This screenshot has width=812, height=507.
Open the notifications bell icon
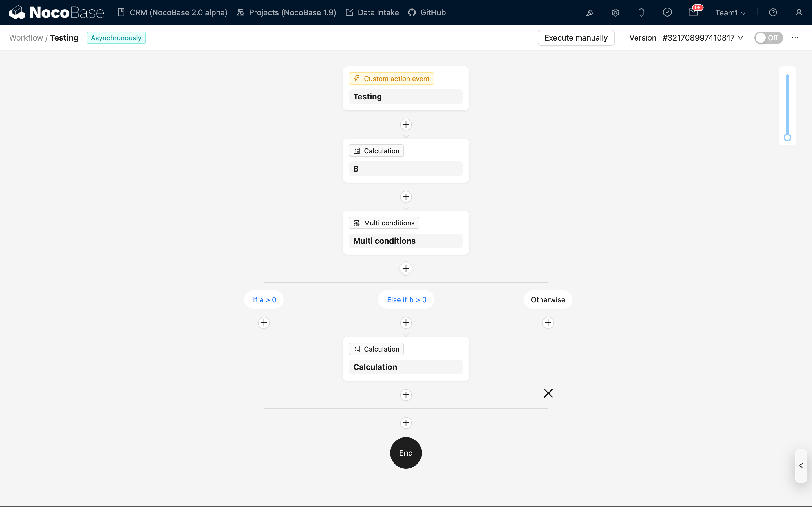pos(641,13)
